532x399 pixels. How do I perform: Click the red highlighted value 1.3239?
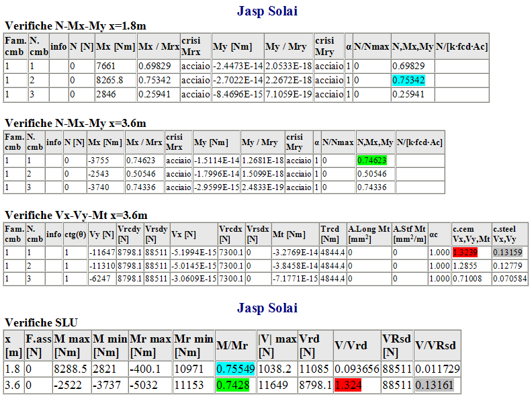(x=465, y=253)
